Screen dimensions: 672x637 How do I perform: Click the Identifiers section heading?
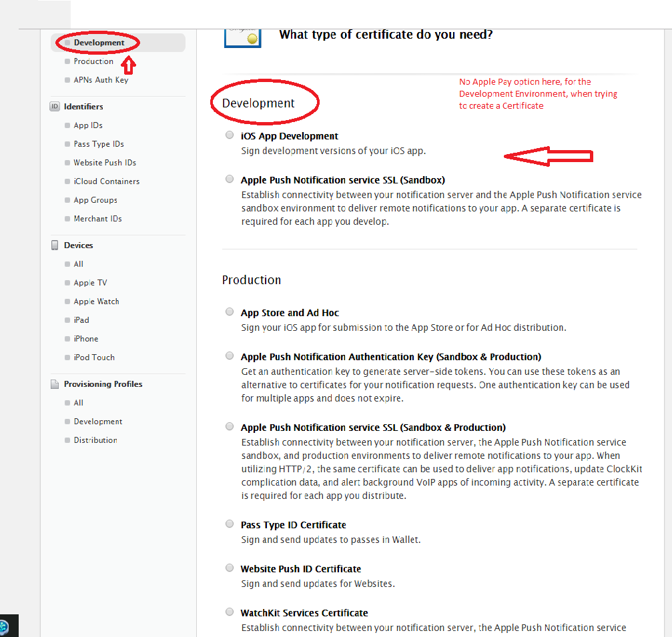click(83, 106)
